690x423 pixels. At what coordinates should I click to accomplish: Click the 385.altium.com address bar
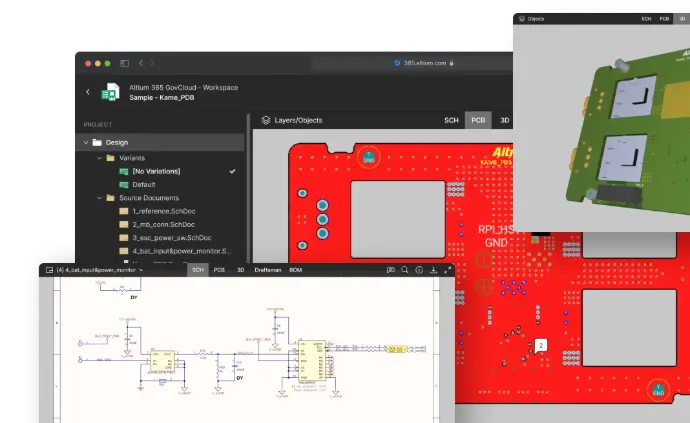(x=412, y=63)
